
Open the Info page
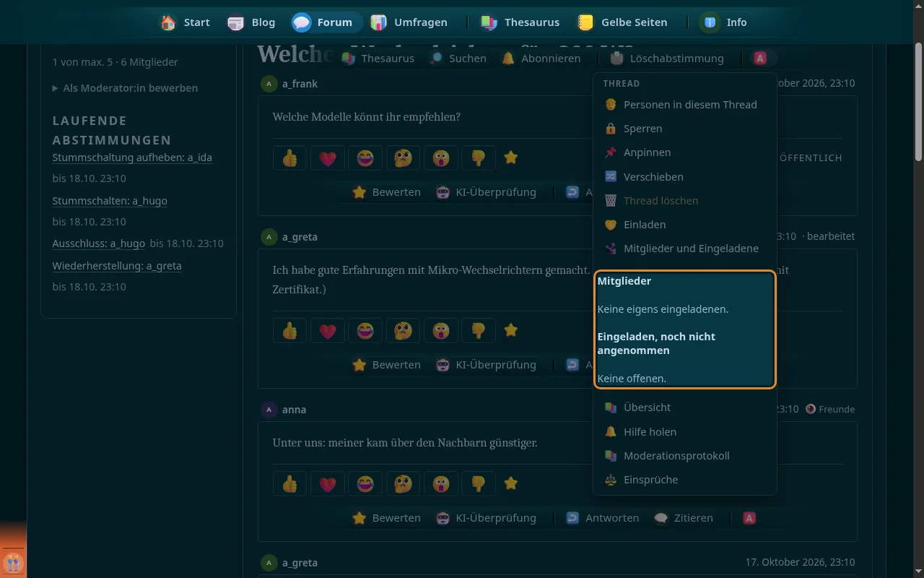[725, 22]
